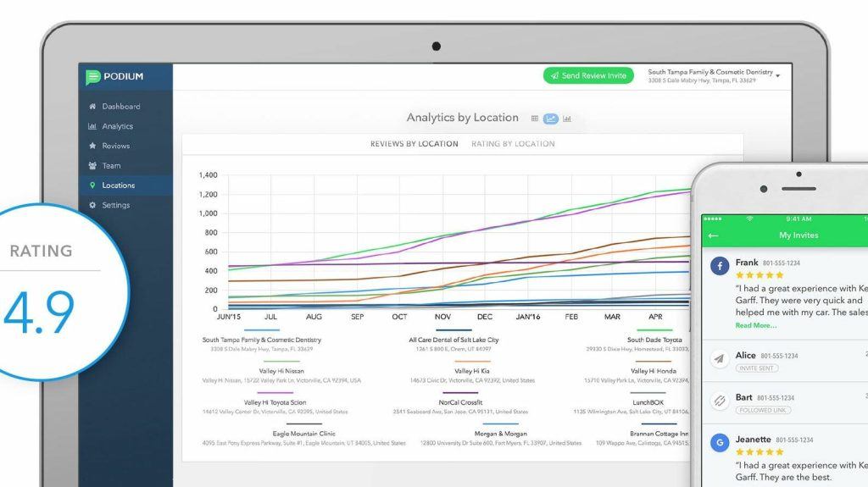Select the line chart view icon
The height and width of the screenshot is (487, 868).
pyautogui.click(x=551, y=119)
